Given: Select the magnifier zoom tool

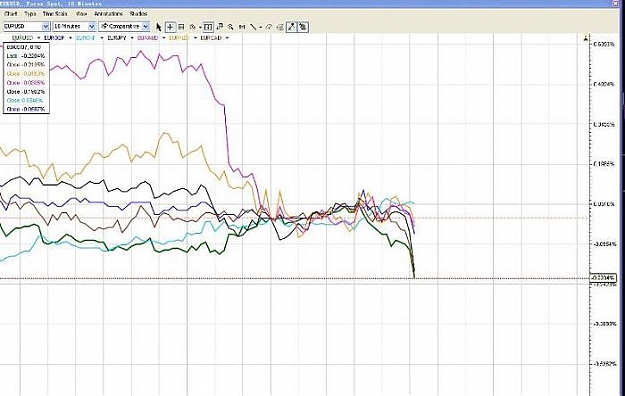Looking at the screenshot, I should click(230, 27).
